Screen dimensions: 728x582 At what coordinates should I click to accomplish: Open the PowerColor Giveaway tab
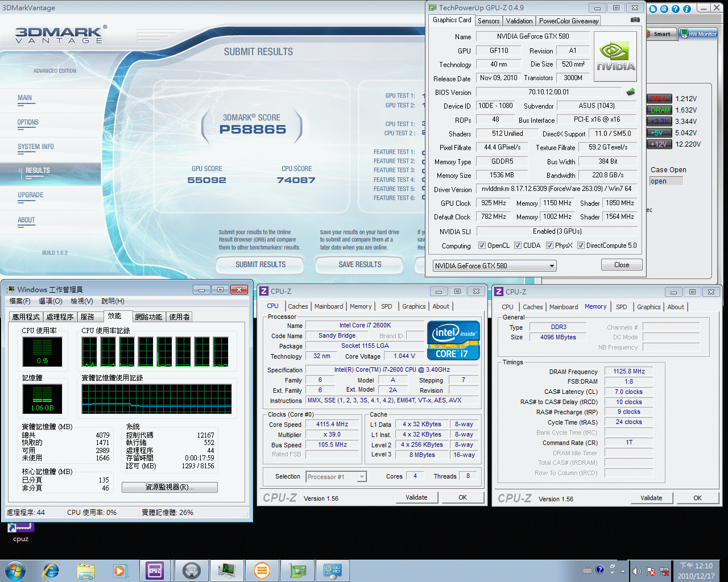(x=569, y=21)
